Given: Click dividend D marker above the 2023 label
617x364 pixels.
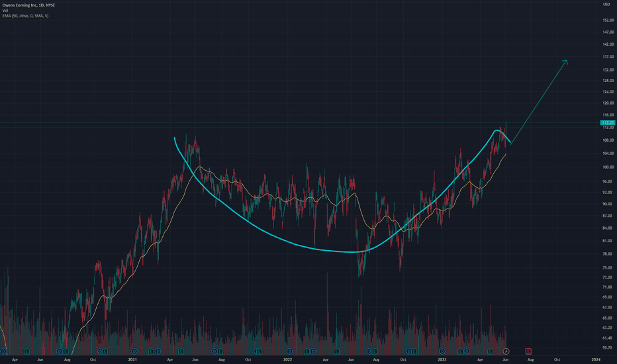Looking at the screenshot, I should 442,351.
